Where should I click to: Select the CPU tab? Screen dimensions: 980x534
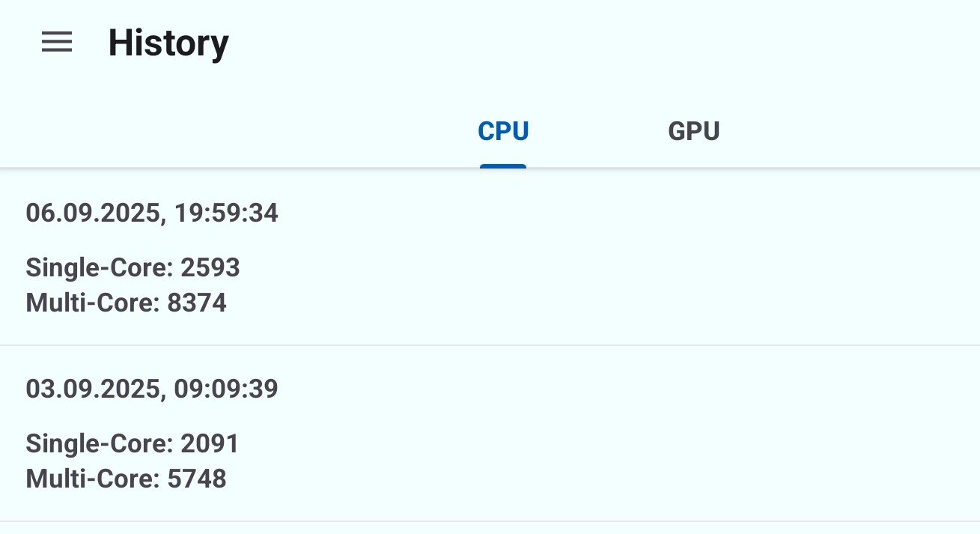click(x=503, y=132)
